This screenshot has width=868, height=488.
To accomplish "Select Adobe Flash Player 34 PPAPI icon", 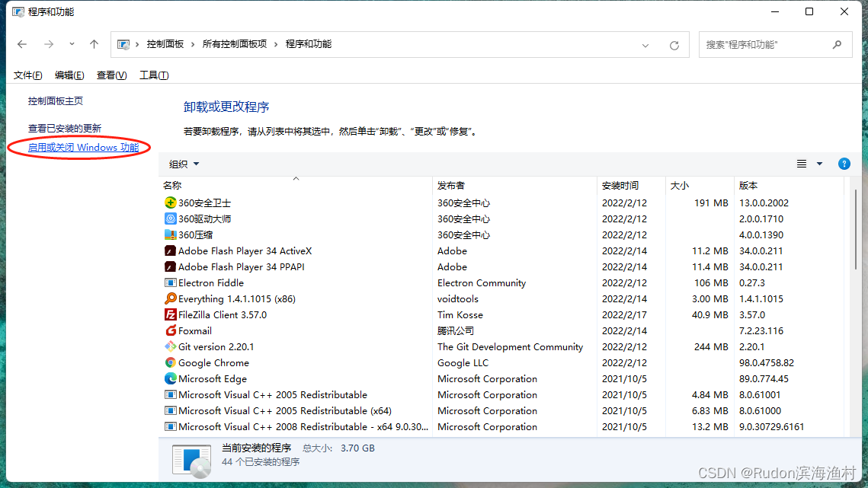I will (x=171, y=267).
